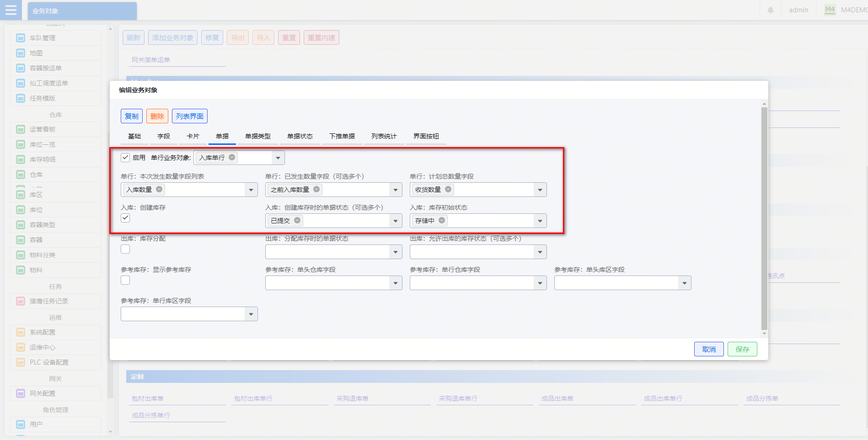Switch to 下推单据 tab

tap(342, 136)
